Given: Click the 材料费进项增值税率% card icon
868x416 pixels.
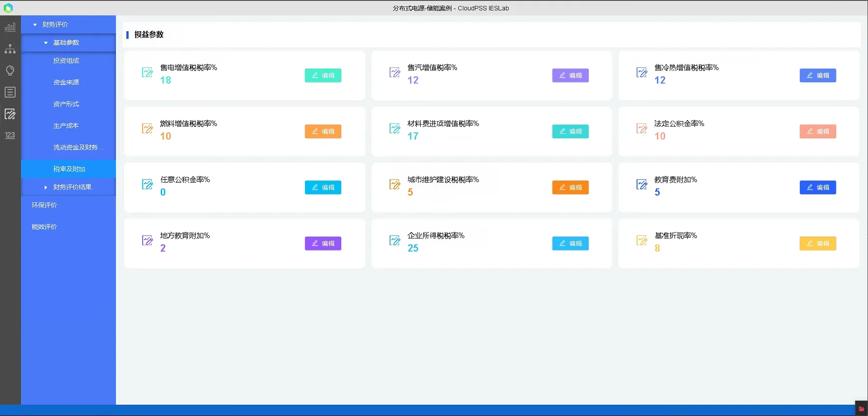Looking at the screenshot, I should point(395,129).
